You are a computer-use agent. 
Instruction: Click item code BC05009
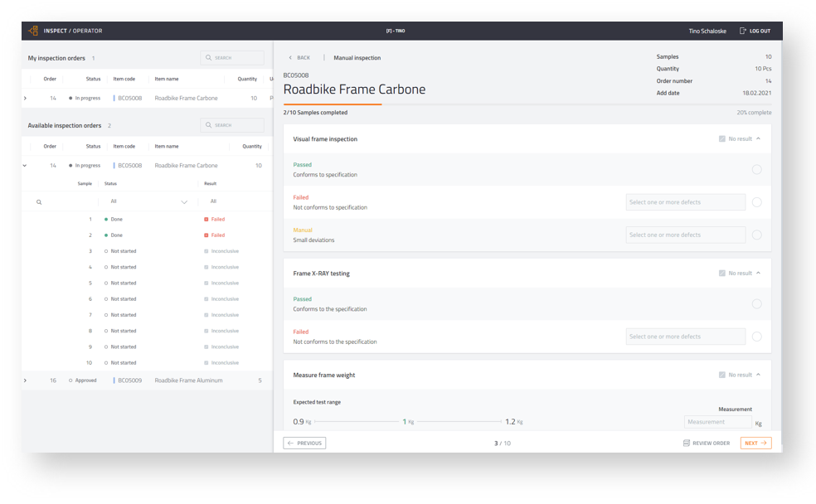click(129, 380)
